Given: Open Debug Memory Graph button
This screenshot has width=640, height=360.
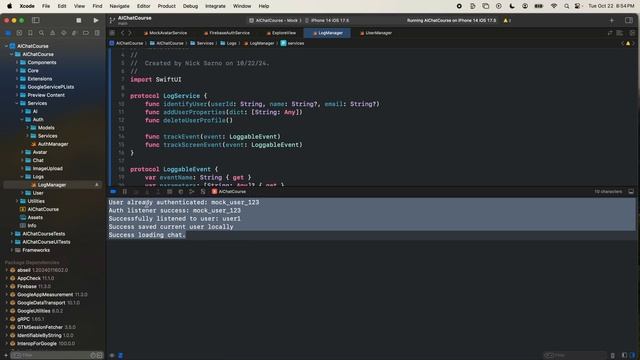Looking at the screenshot, I should click(x=181, y=191).
